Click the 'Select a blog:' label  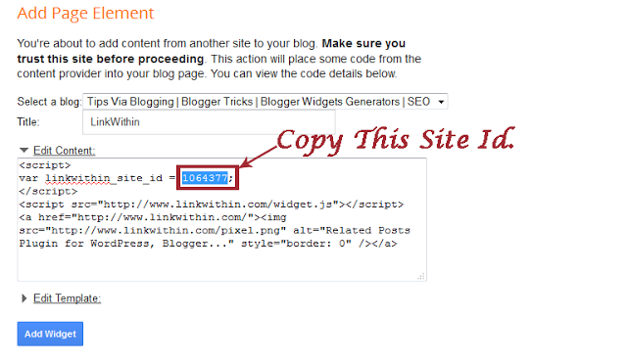click(x=49, y=102)
